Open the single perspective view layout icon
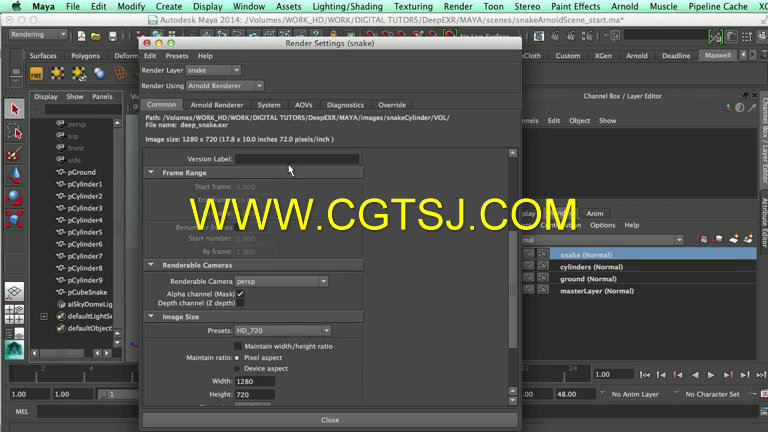Image resolution: width=768 pixels, height=432 pixels. (x=14, y=292)
